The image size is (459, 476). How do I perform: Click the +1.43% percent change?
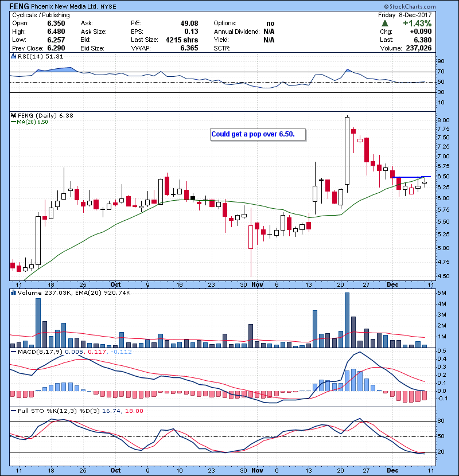(417, 24)
